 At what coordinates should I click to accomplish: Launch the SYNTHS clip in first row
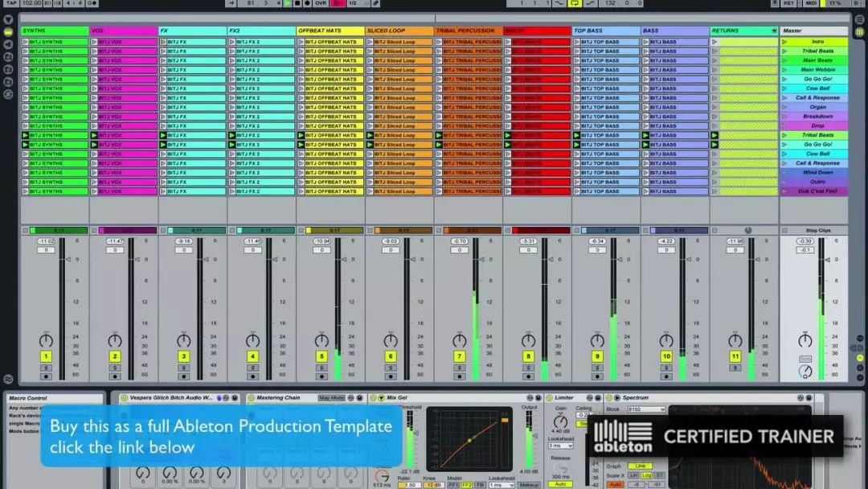coord(25,42)
